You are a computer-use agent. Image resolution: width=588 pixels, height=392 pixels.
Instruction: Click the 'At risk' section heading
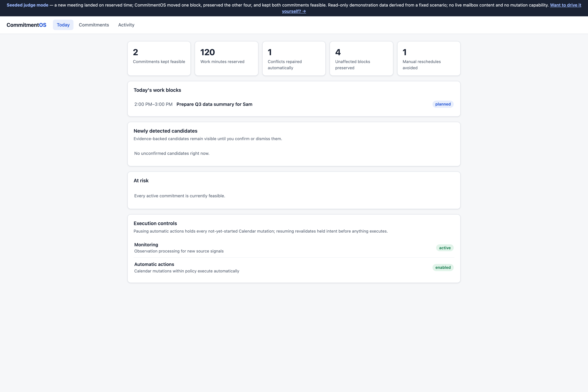pos(141,180)
